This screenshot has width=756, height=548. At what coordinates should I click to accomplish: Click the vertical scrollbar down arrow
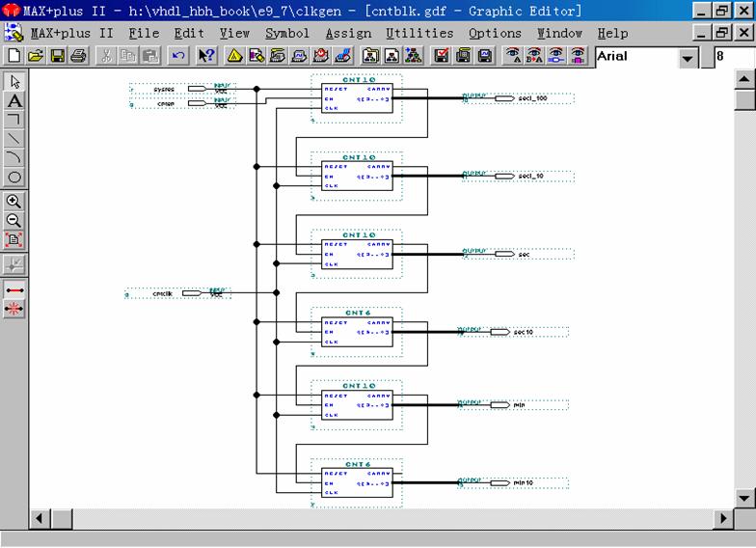(x=744, y=498)
